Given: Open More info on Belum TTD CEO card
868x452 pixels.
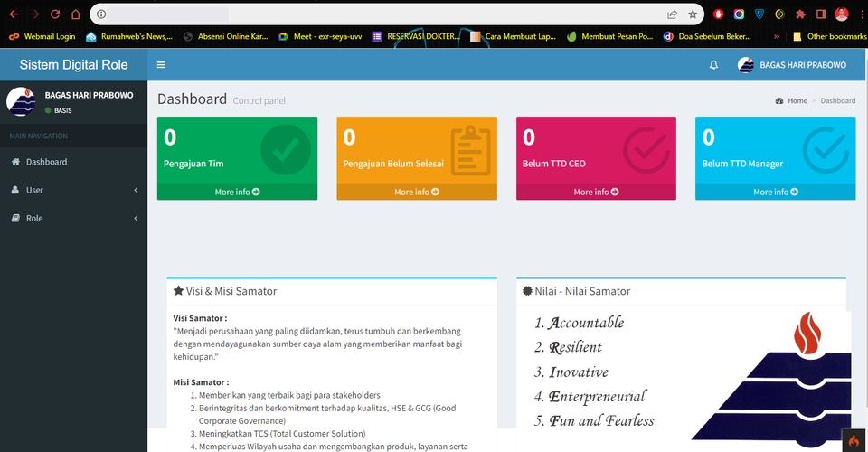Looking at the screenshot, I should 596,192.
